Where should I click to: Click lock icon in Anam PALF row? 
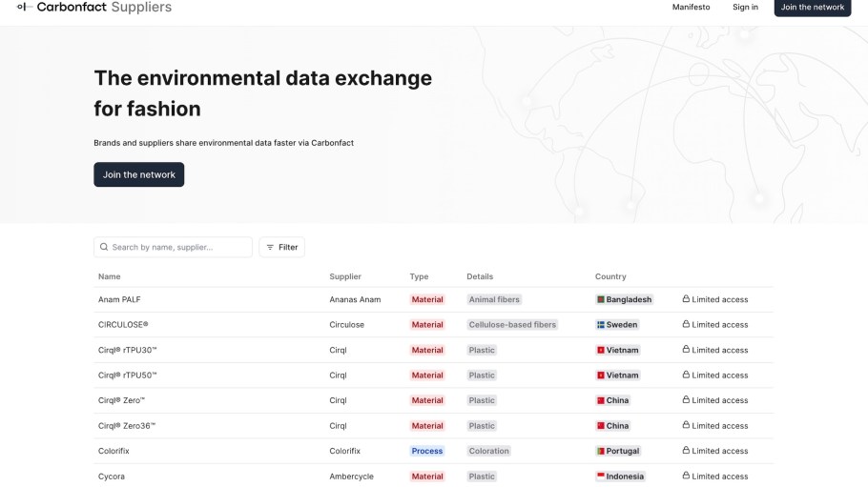point(686,299)
